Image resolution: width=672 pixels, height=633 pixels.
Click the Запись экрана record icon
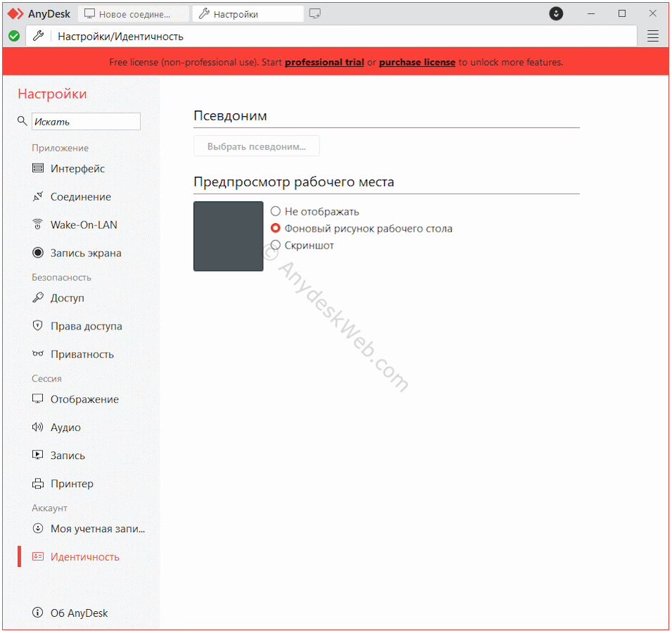click(38, 253)
